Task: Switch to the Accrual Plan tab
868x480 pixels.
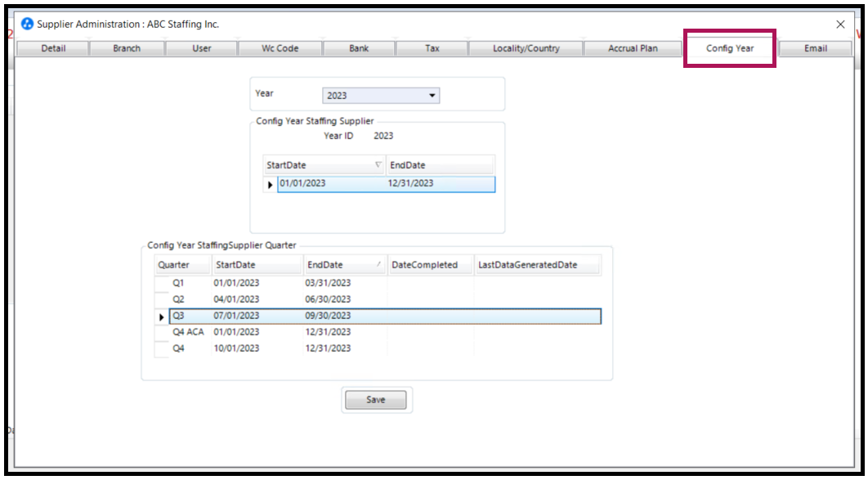Action: (632, 47)
